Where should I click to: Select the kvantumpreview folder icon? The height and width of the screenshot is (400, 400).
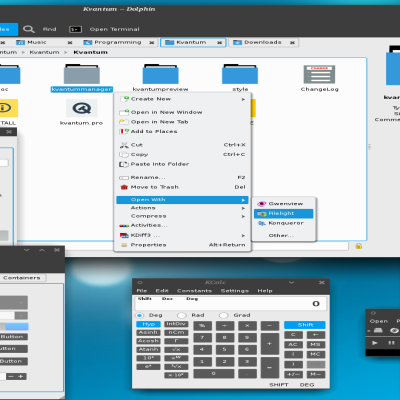point(160,74)
